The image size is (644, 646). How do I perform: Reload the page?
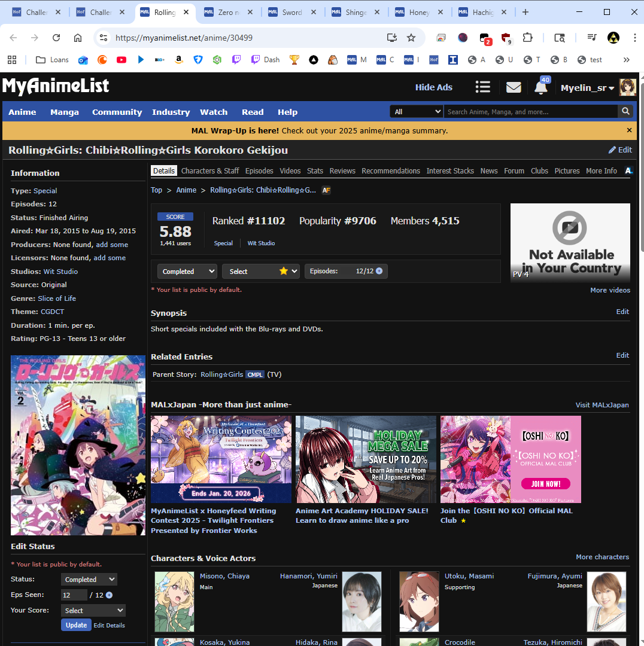[56, 38]
